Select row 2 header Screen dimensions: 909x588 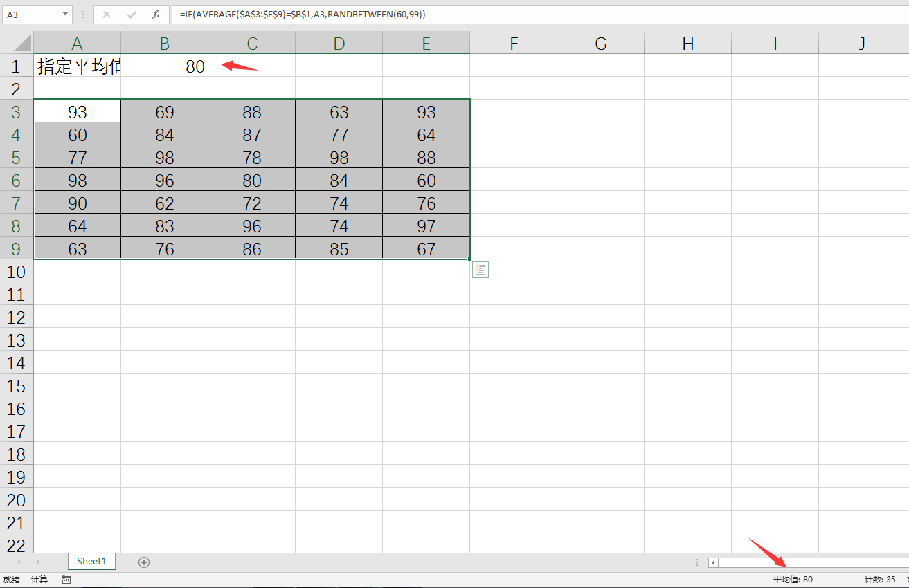[x=17, y=89]
